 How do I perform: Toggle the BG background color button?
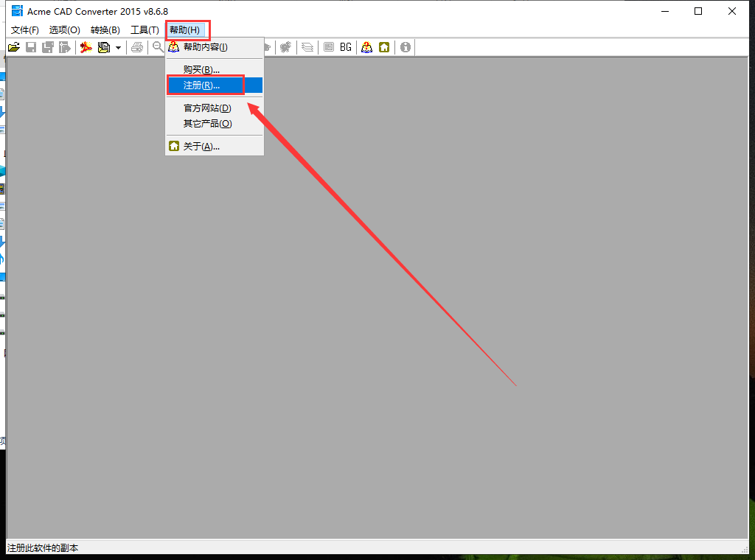point(346,47)
